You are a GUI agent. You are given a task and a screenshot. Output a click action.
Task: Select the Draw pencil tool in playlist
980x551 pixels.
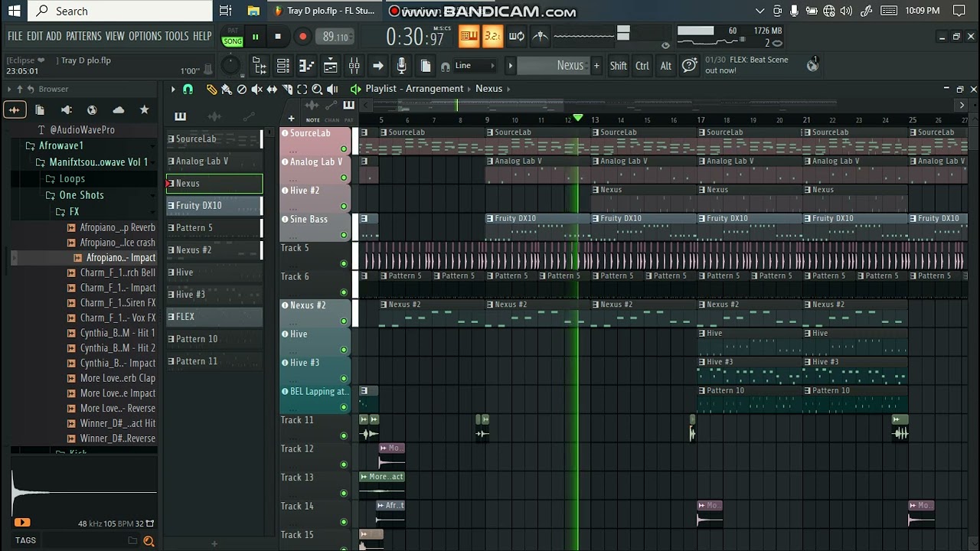point(212,90)
